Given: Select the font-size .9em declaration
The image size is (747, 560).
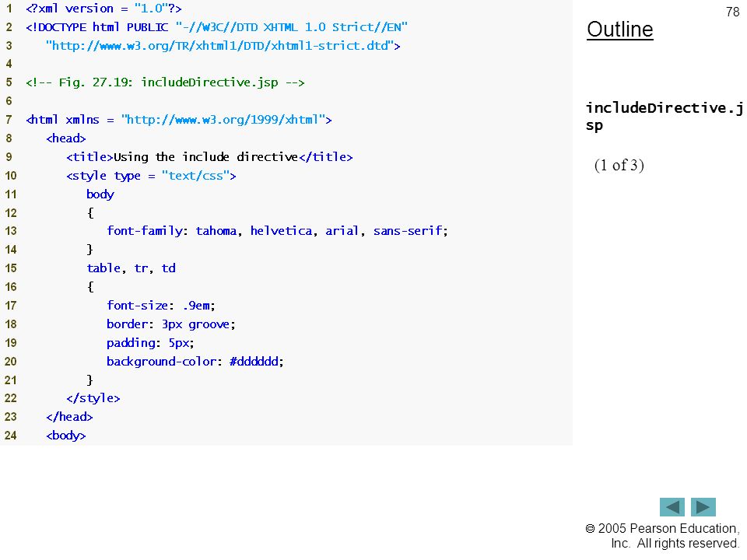Looking at the screenshot, I should 161,305.
